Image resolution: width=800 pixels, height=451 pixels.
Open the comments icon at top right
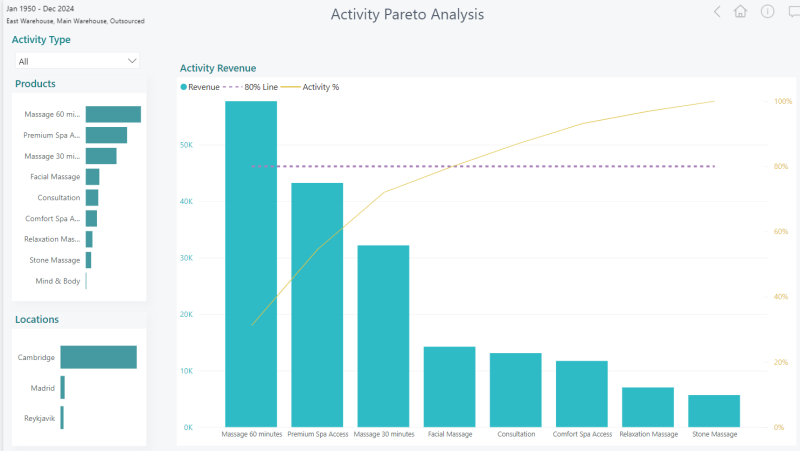[x=794, y=12]
